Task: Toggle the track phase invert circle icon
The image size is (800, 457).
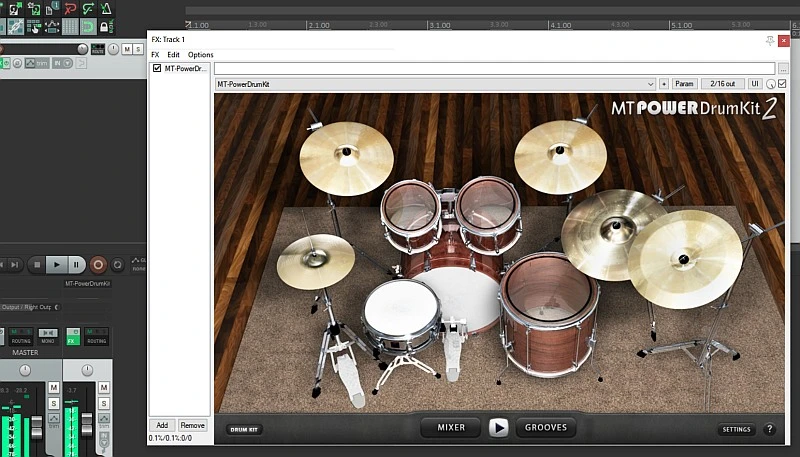Action: 17,63
